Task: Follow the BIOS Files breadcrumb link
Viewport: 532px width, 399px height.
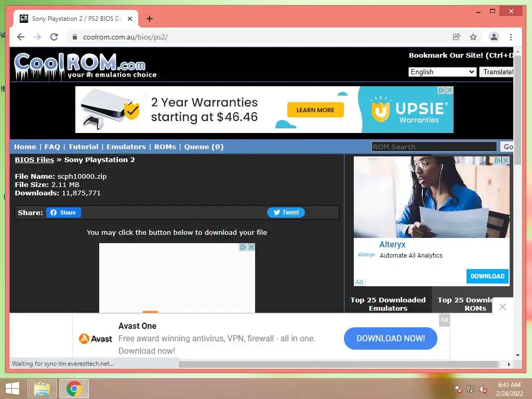Action: coord(34,160)
